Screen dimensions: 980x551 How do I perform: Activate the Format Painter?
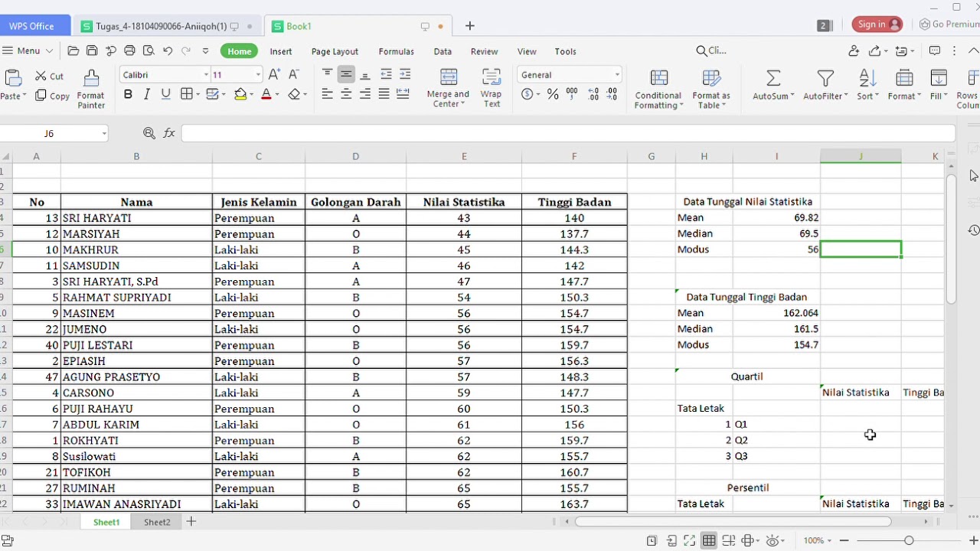(91, 90)
